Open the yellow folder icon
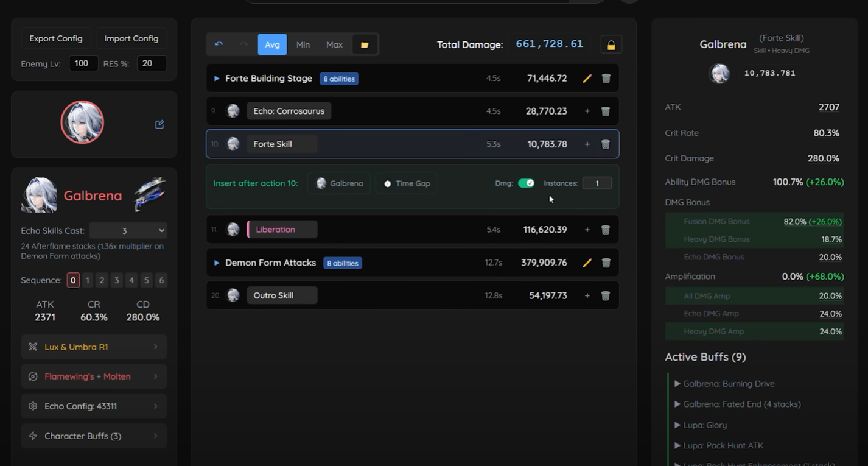The width and height of the screenshot is (868, 466). click(x=365, y=44)
